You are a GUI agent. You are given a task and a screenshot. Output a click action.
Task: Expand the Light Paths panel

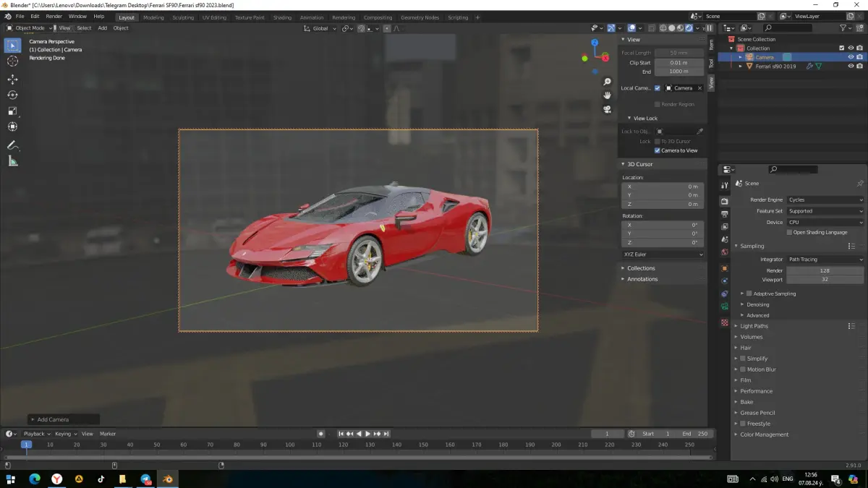pyautogui.click(x=754, y=326)
